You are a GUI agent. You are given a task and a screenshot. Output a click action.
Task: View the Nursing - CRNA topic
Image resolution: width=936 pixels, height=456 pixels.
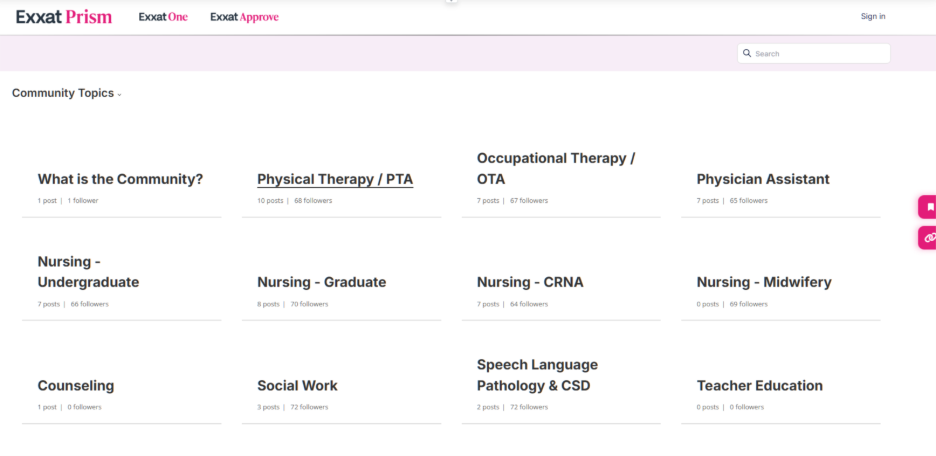[530, 282]
